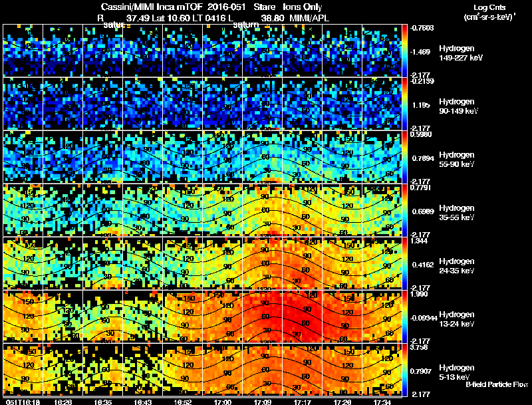
Task: Select the 'MIMI/APL' label in the subtitle
Action: click(x=309, y=18)
